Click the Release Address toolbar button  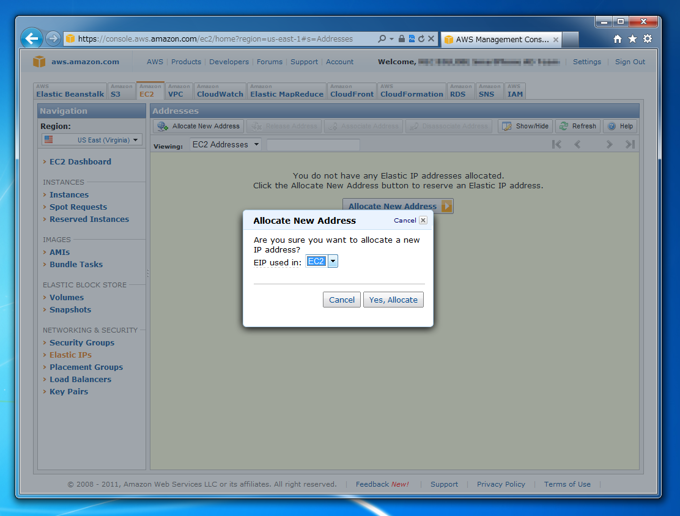point(284,126)
